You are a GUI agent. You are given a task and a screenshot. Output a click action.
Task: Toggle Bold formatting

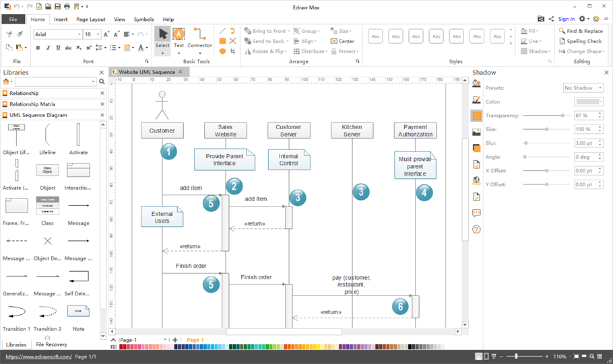[38, 48]
